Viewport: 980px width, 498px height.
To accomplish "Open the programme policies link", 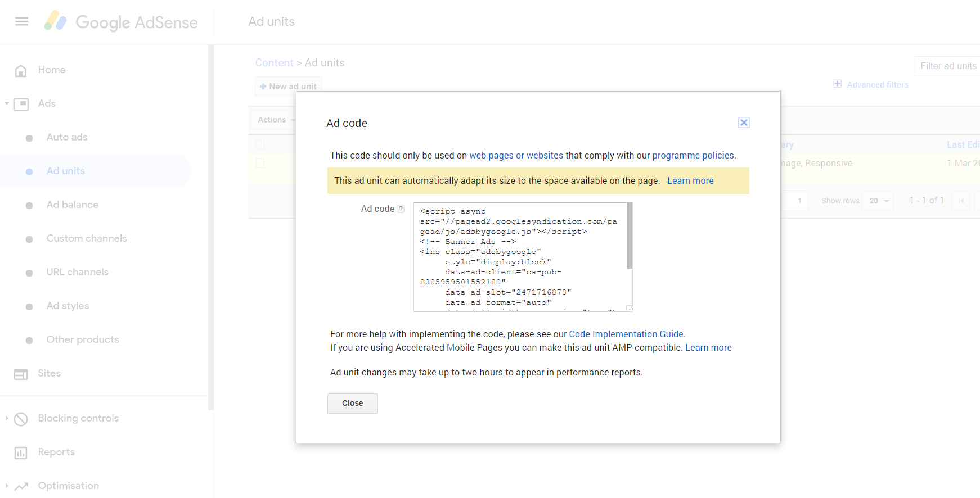I will tap(693, 155).
